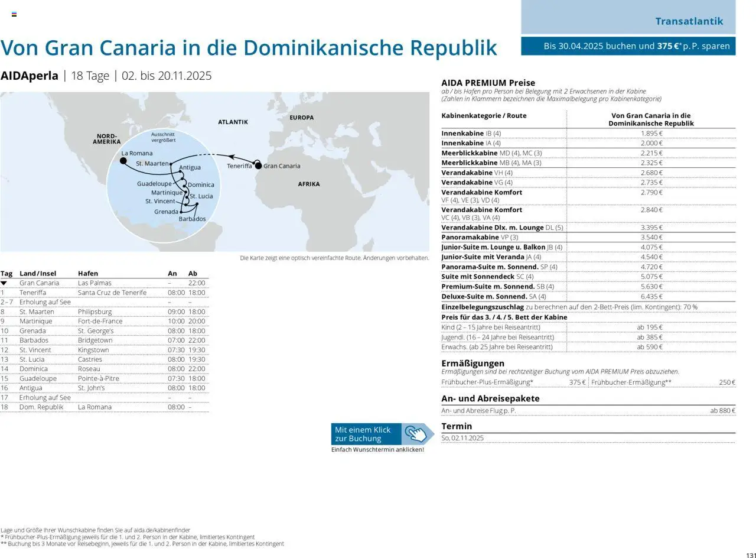Click the Mit einem Klick zur Buchung button
The height and width of the screenshot is (558, 756).
(365, 433)
